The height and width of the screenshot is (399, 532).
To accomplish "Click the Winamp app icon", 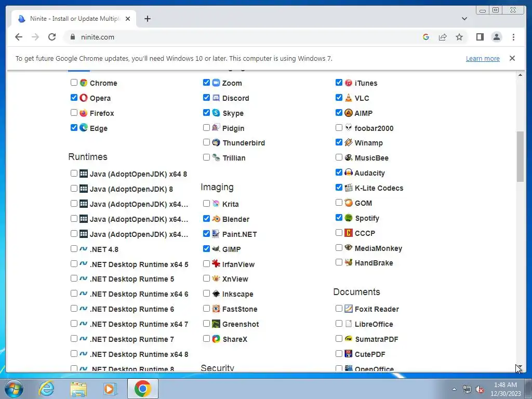I will pos(349,142).
